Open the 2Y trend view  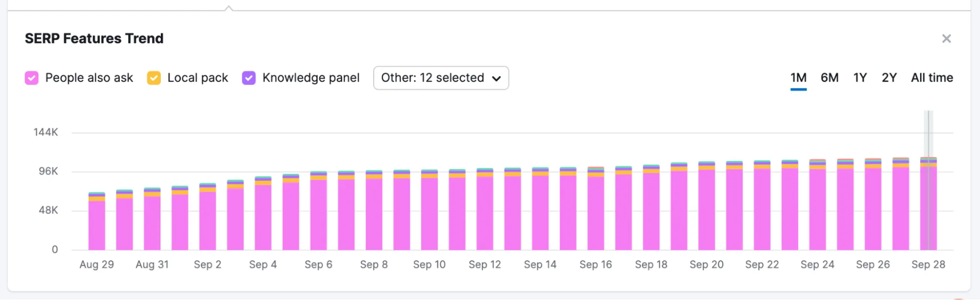[888, 78]
